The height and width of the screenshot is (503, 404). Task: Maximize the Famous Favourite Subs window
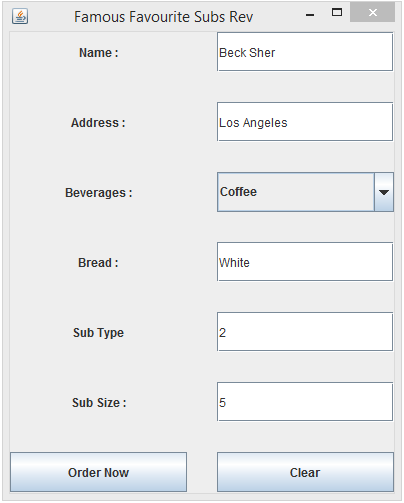(337, 13)
